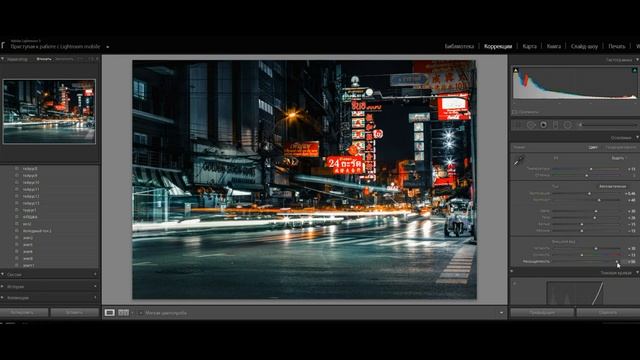Viewport: 640px width, 360px height.
Task: Open the Книга module
Action: (553, 46)
